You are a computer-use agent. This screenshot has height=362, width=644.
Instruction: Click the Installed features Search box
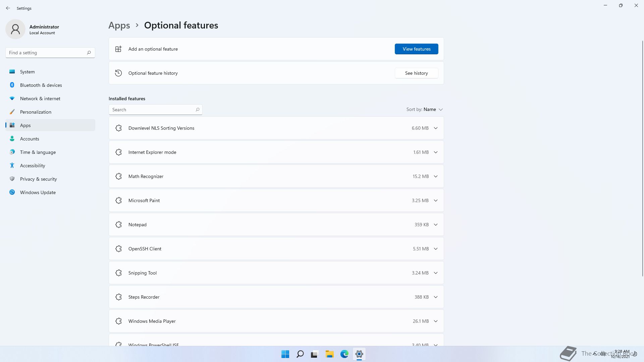tap(155, 110)
